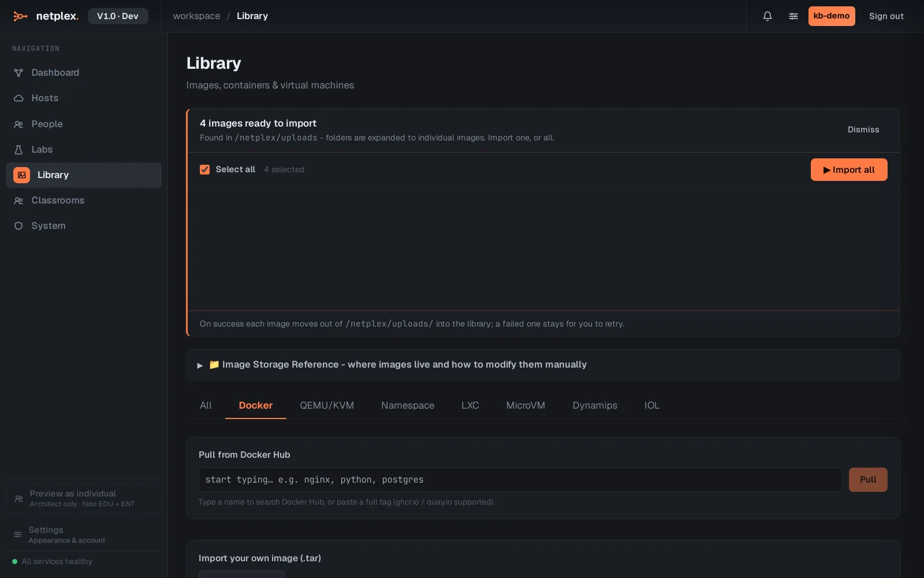Click the Import all button

(849, 170)
